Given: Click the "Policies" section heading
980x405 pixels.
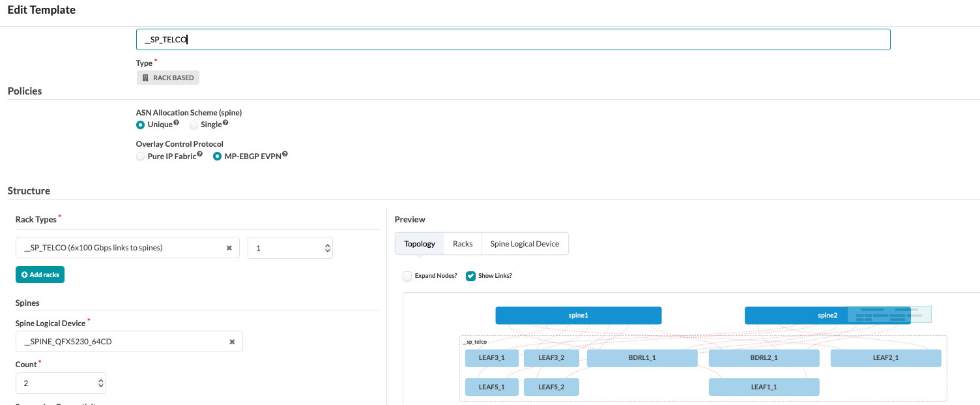Looking at the screenshot, I should pos(25,91).
